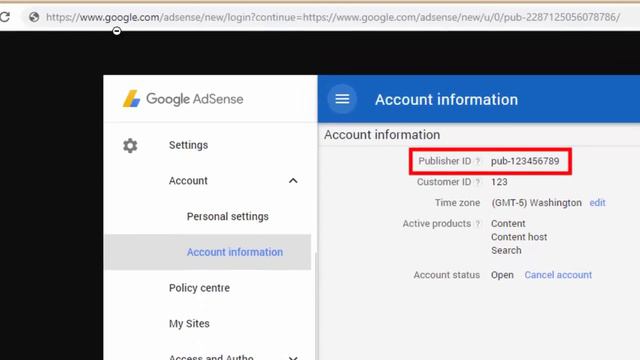Click the Cancel account link
Screen dimensions: 640x360
(x=558, y=275)
